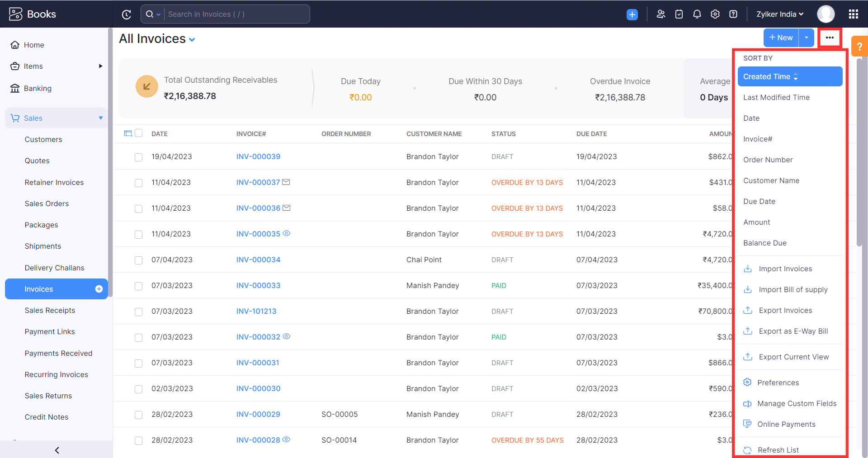Click the eye icon next to INV-000035
The height and width of the screenshot is (458, 868).
(x=287, y=234)
